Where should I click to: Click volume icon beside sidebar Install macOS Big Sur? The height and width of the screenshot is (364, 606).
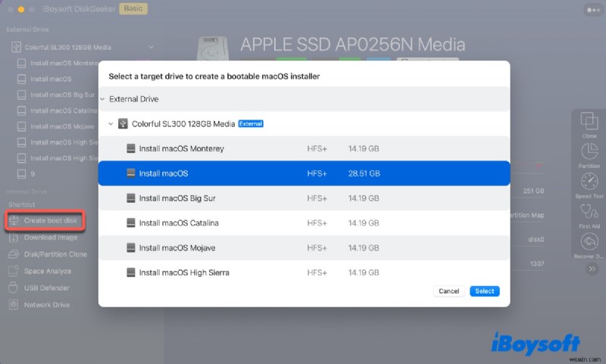(x=22, y=95)
